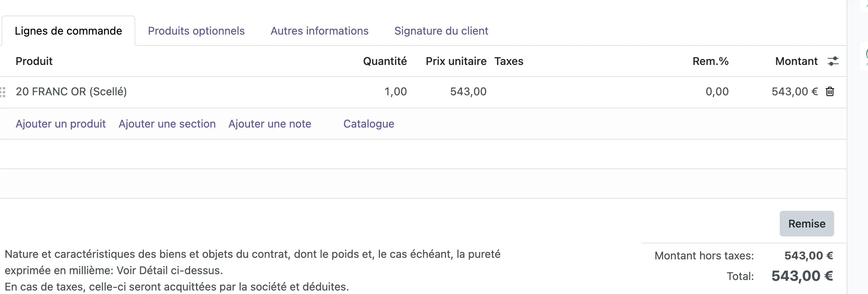Click Ajouter une section link
The height and width of the screenshot is (294, 868).
coord(167,124)
